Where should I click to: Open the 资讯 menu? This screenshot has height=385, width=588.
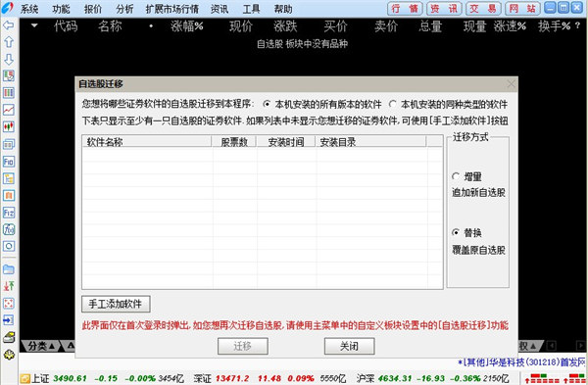click(220, 9)
